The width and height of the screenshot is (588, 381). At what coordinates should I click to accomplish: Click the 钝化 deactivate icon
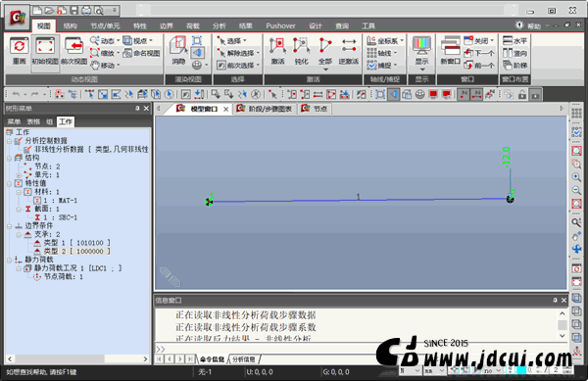pos(301,51)
